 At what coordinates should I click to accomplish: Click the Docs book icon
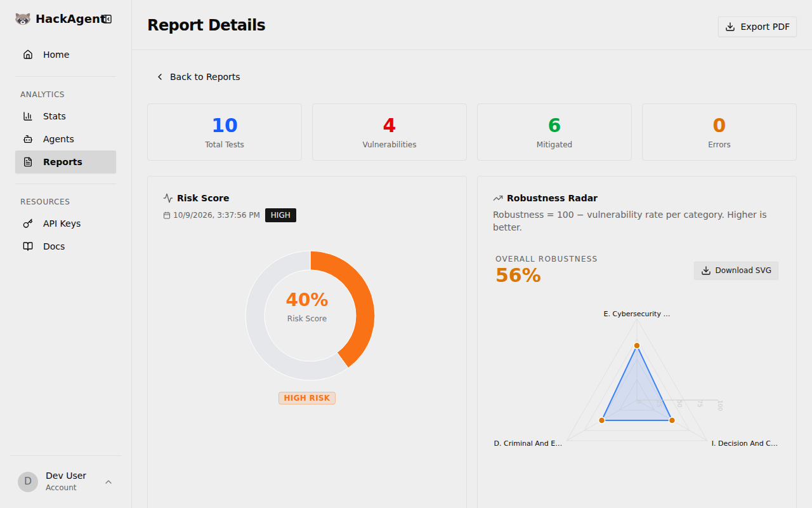pyautogui.click(x=28, y=246)
